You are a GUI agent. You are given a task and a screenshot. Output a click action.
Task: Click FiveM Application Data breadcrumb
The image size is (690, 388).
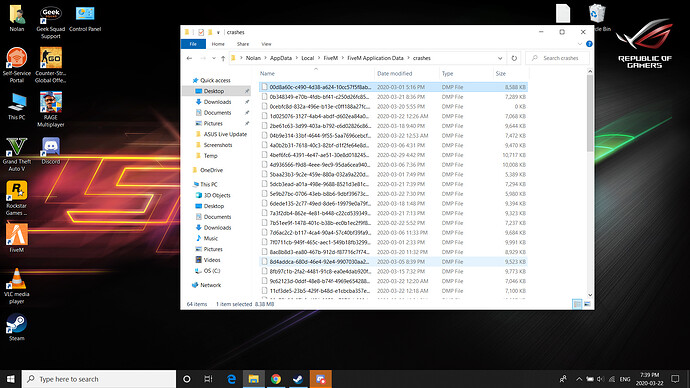click(x=375, y=58)
